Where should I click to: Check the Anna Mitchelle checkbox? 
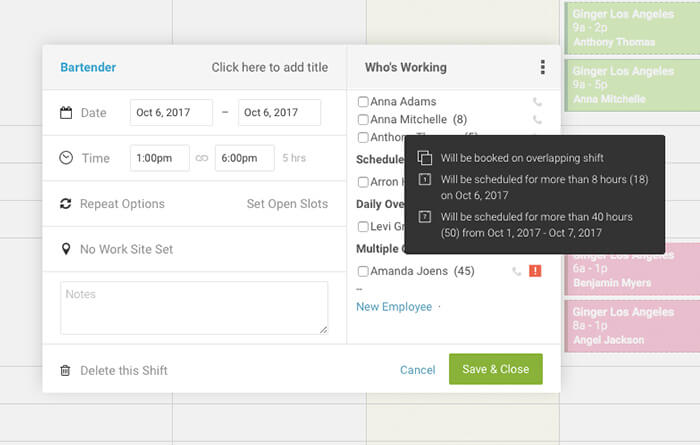click(363, 120)
